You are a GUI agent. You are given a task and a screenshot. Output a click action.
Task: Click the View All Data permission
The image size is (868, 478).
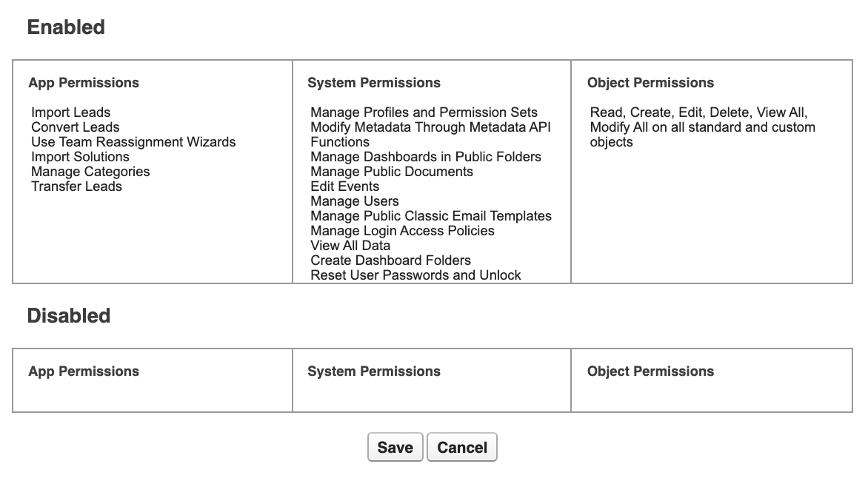pos(350,246)
